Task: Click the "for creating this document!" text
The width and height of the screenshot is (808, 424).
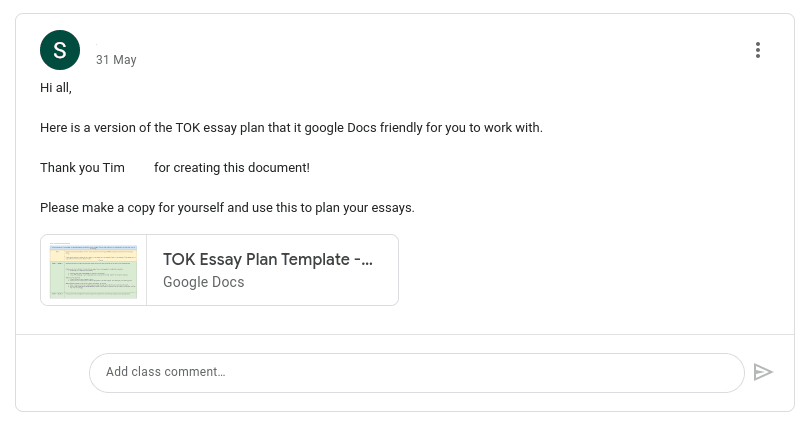Action: [232, 168]
